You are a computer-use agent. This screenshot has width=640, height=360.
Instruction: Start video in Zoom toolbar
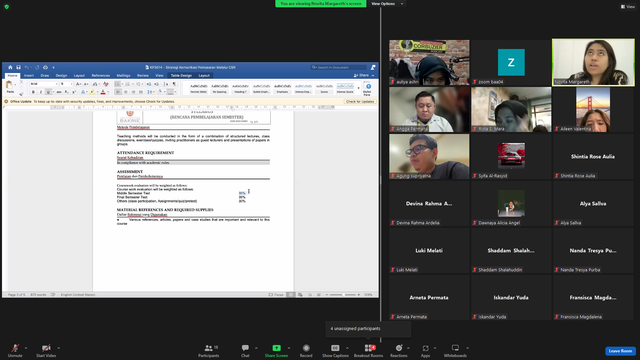coord(46,350)
